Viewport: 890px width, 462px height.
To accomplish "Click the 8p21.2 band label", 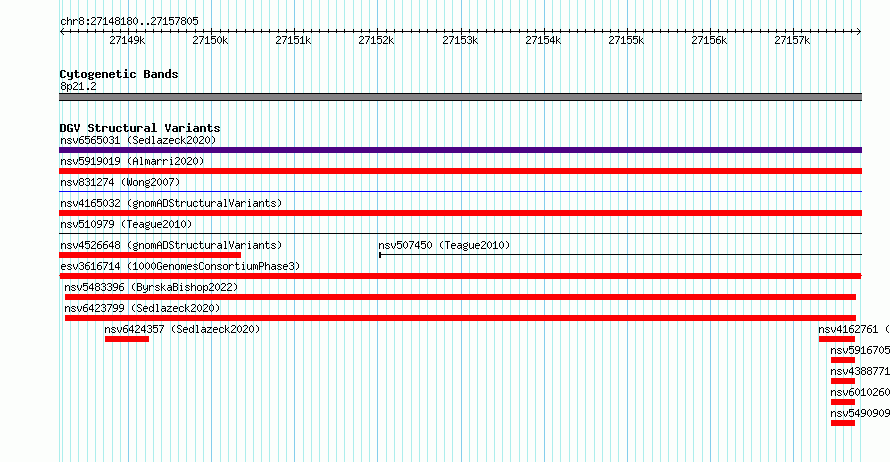I will tap(78, 86).
